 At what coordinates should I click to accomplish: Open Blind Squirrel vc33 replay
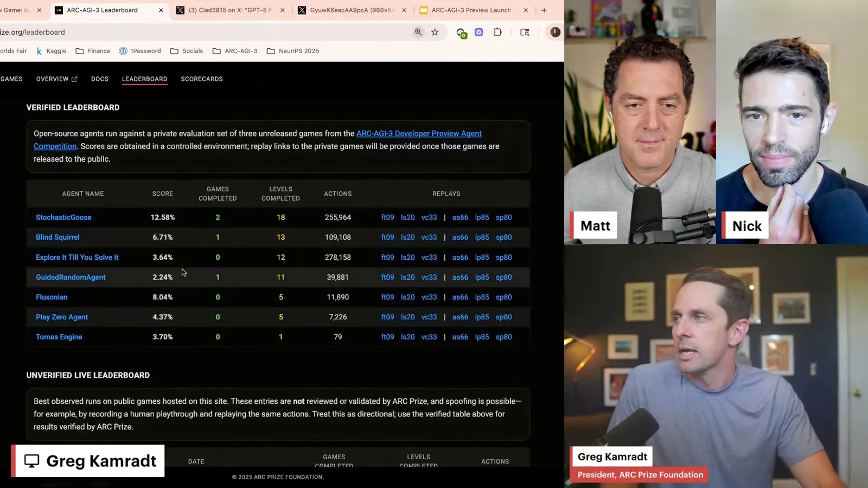click(x=429, y=237)
